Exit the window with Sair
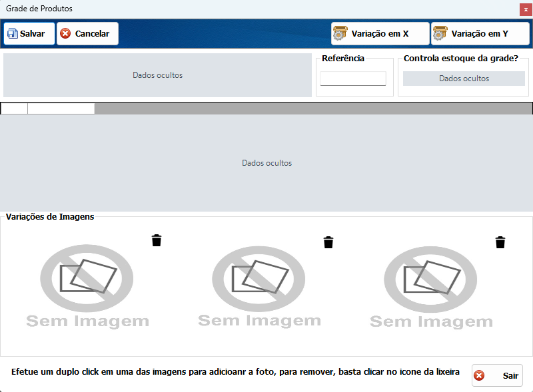Viewport: 533px width, 392px height. [497, 375]
